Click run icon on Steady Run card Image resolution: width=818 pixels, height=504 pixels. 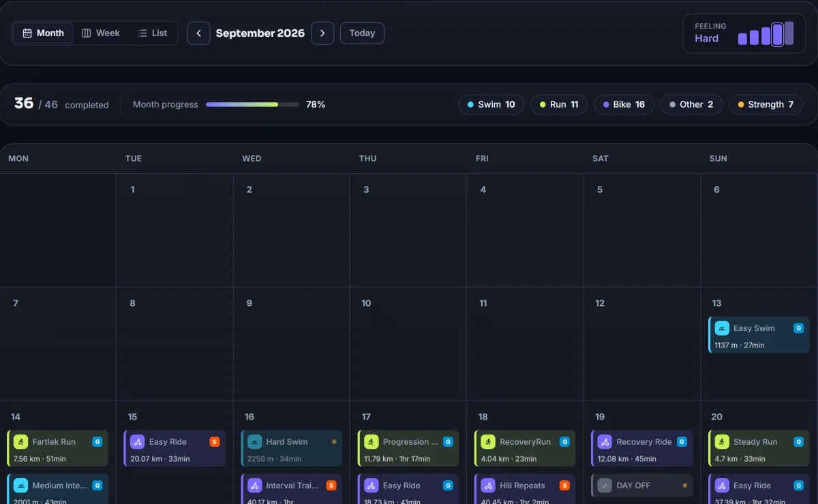point(722,442)
